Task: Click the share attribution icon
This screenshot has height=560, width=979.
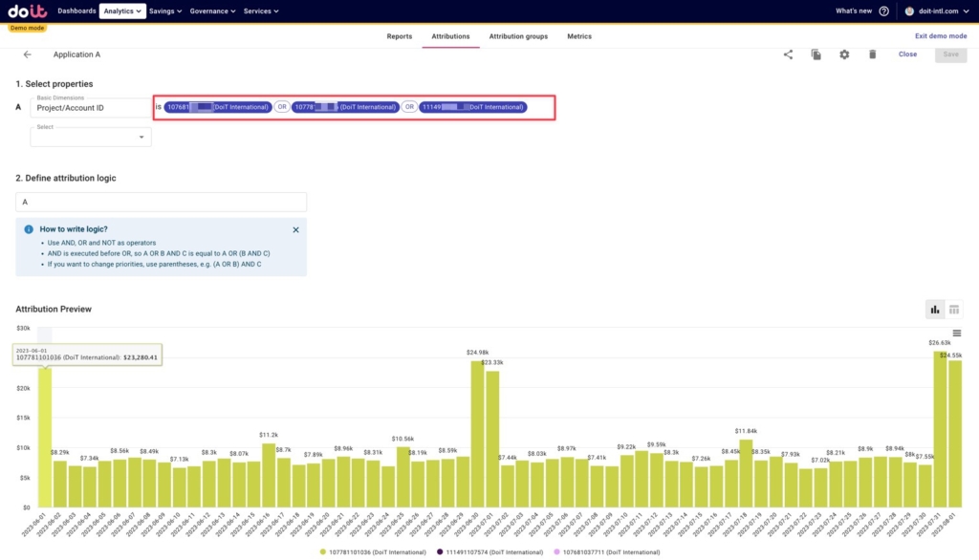Action: pyautogui.click(x=788, y=54)
